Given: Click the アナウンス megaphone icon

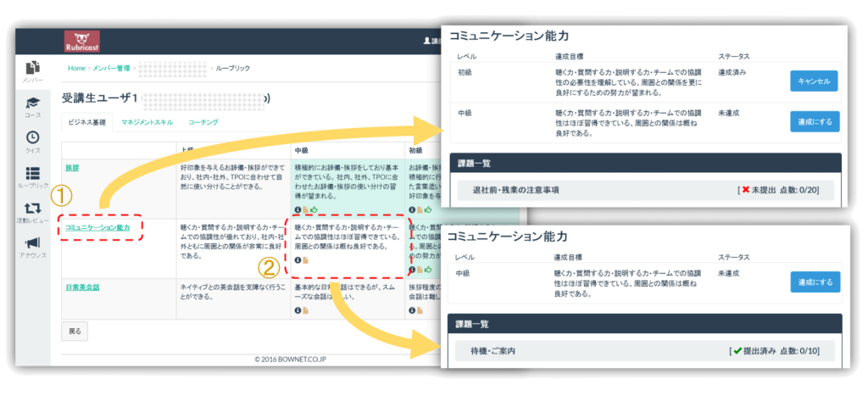Looking at the screenshot, I should coord(32,247).
